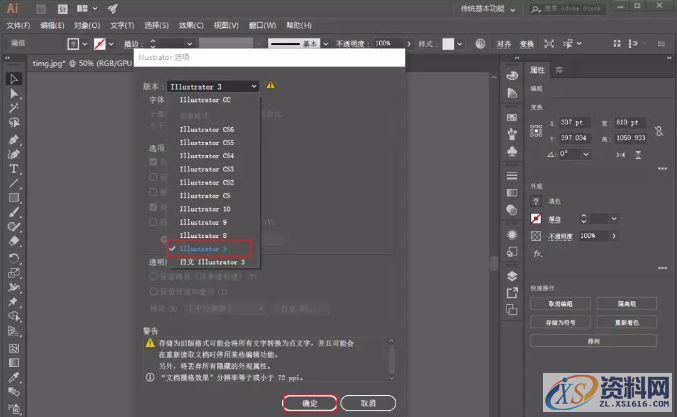Open the Color palette panel icon
677x417 pixels.
(x=512, y=76)
